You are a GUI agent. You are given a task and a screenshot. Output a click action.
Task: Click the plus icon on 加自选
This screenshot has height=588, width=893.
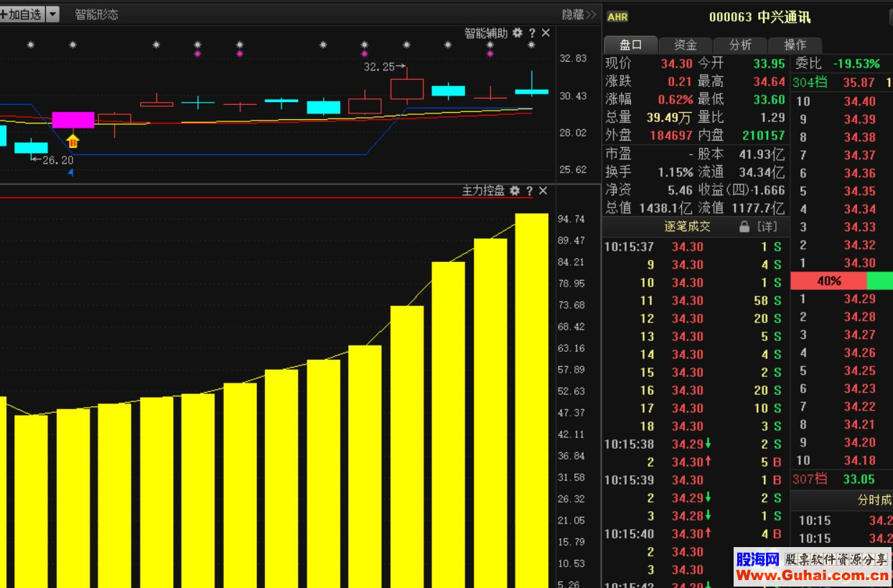click(4, 14)
